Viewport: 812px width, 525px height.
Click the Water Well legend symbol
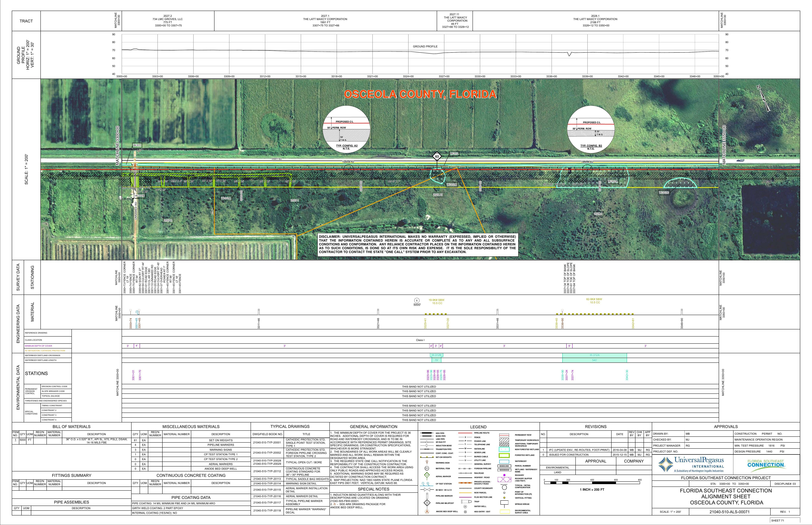coord(465,507)
